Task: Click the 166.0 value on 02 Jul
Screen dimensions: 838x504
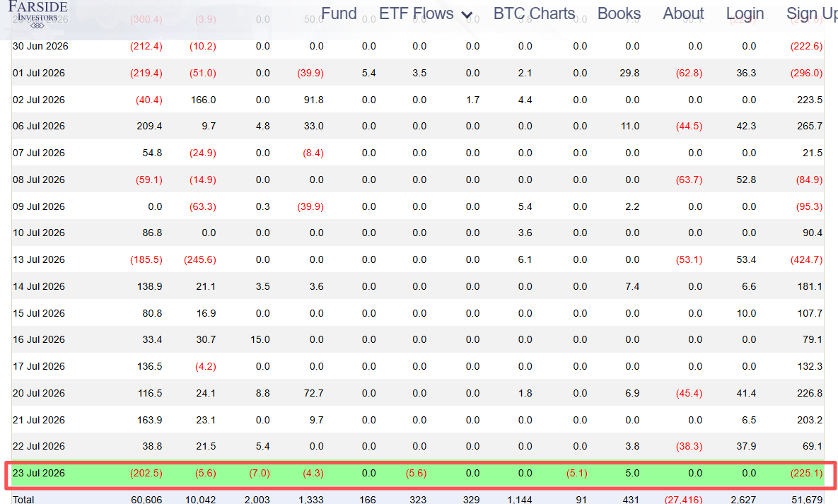Action: click(x=203, y=100)
